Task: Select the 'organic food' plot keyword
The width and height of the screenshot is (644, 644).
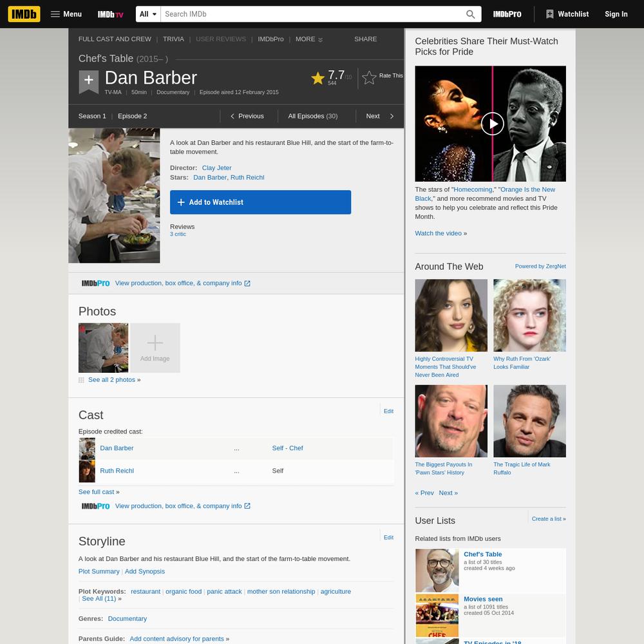Action: point(184,591)
